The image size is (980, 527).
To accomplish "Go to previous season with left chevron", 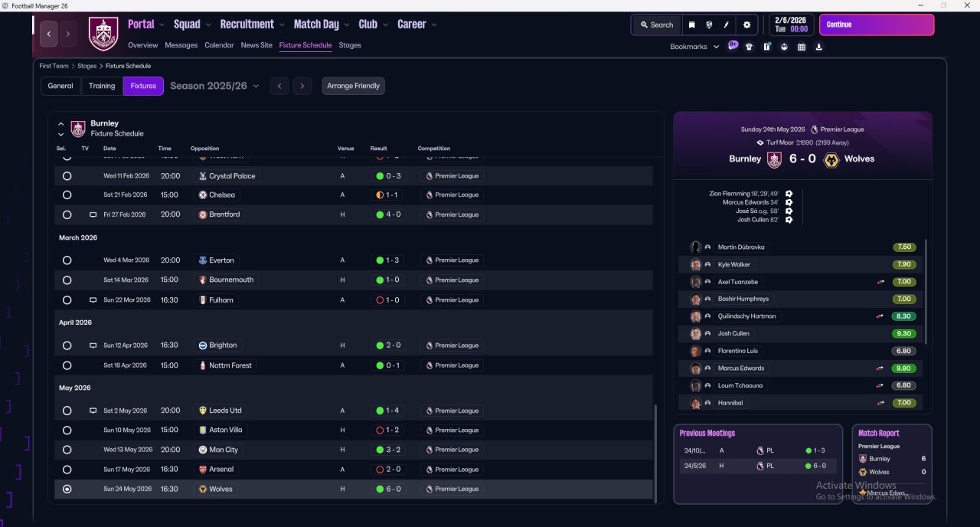I will pos(279,86).
